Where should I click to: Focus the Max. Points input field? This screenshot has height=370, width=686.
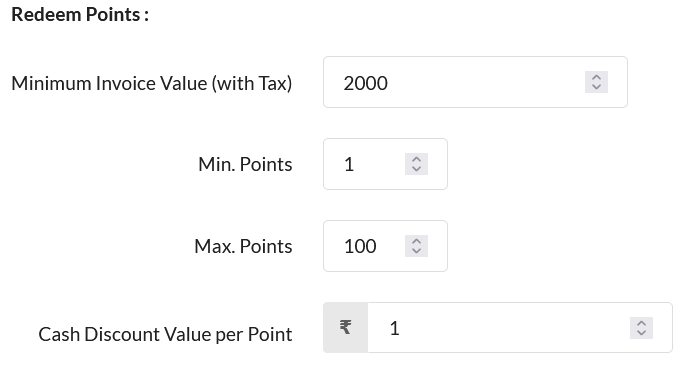[x=385, y=246]
